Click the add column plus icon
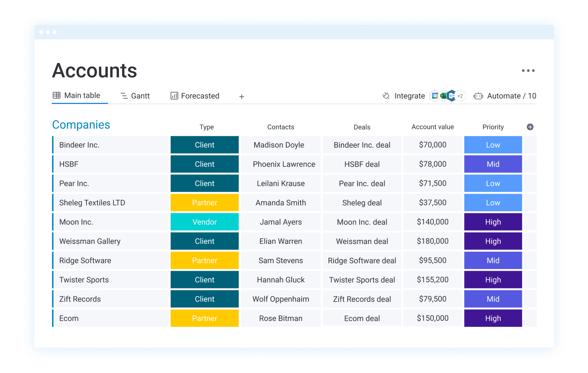Viewport: 588px width, 373px height. tap(530, 127)
